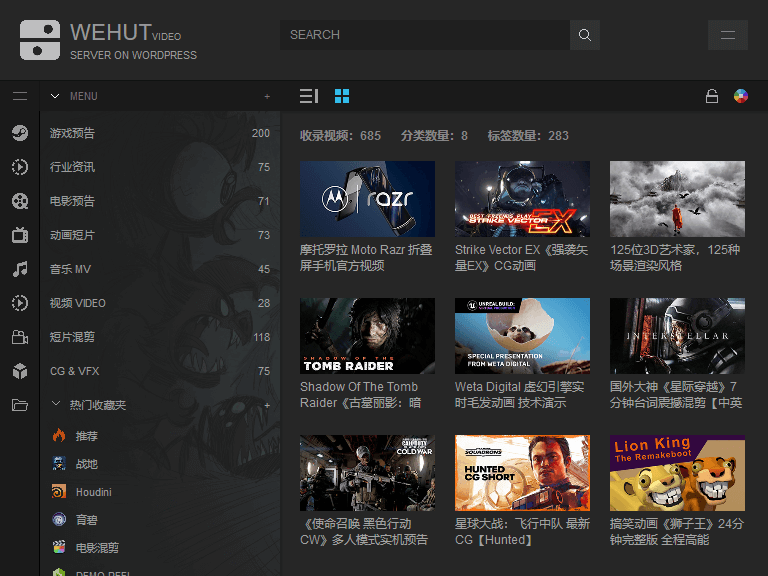Click the unlock padlock icon
768x576 pixels.
[712, 96]
